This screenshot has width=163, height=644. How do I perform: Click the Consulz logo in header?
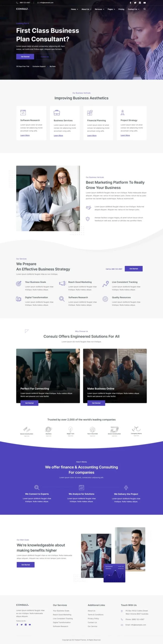pos(22,9)
